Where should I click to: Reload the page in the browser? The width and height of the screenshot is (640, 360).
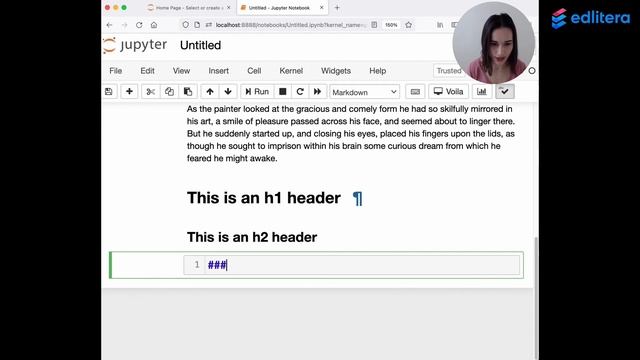pos(139,25)
